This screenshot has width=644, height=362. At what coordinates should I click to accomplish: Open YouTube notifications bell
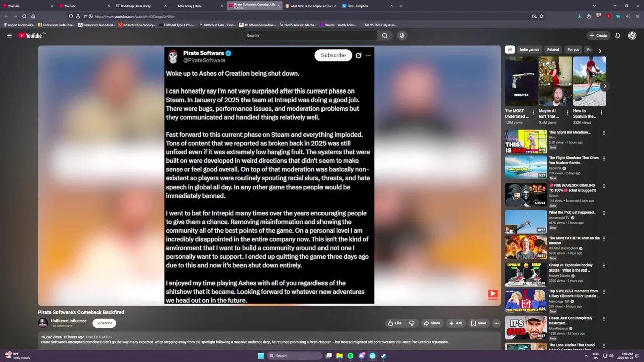pos(617,35)
